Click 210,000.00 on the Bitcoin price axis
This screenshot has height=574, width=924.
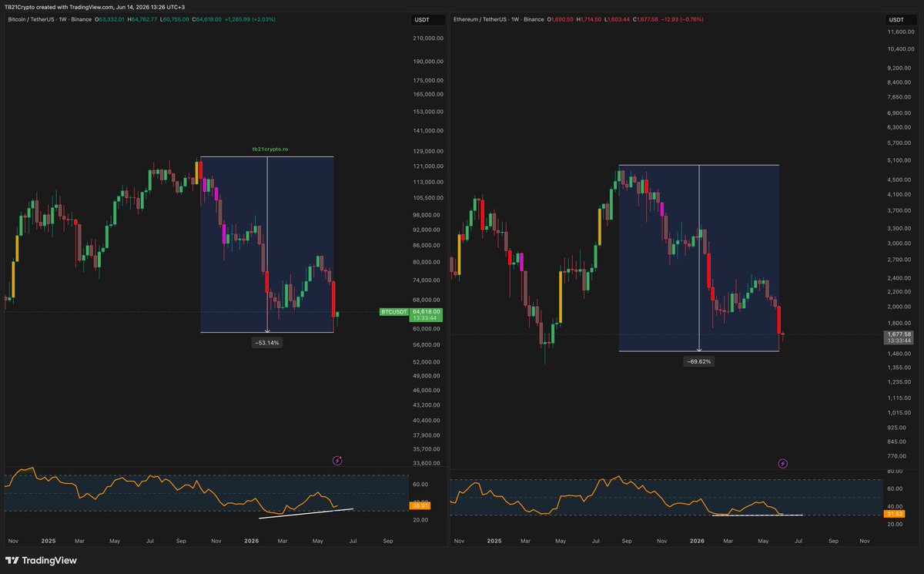428,38
